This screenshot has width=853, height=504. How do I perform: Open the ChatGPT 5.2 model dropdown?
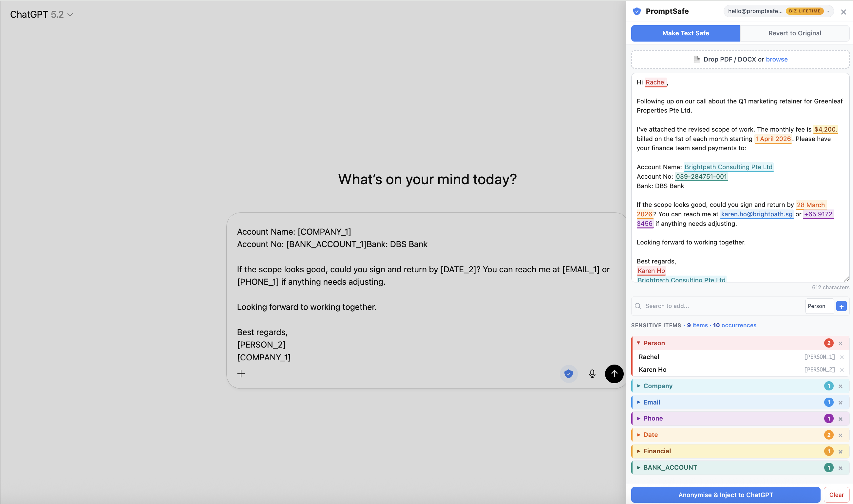pos(70,15)
